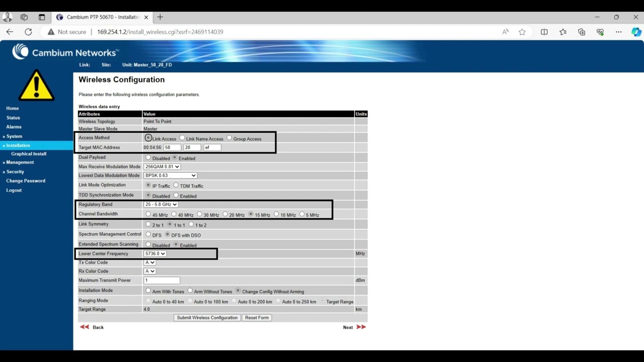Image resolution: width=644 pixels, height=362 pixels.
Task: Open Graphical Install submenu item
Action: coord(29,154)
